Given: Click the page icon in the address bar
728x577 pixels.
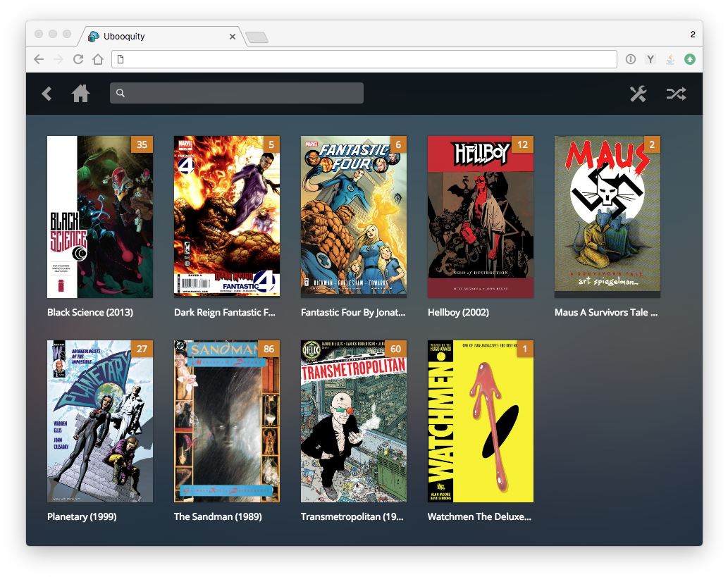Looking at the screenshot, I should (121, 59).
